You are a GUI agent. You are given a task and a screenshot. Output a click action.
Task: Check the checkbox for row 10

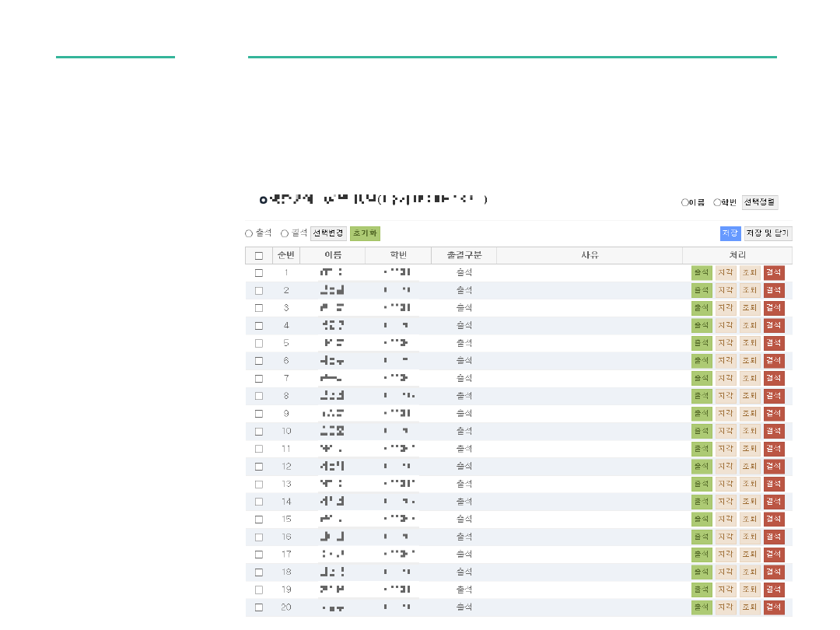(259, 432)
